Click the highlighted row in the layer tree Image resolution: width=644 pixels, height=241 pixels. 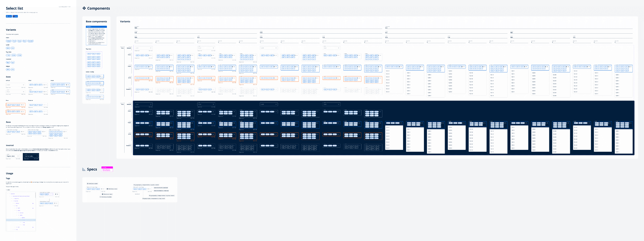click(21, 220)
